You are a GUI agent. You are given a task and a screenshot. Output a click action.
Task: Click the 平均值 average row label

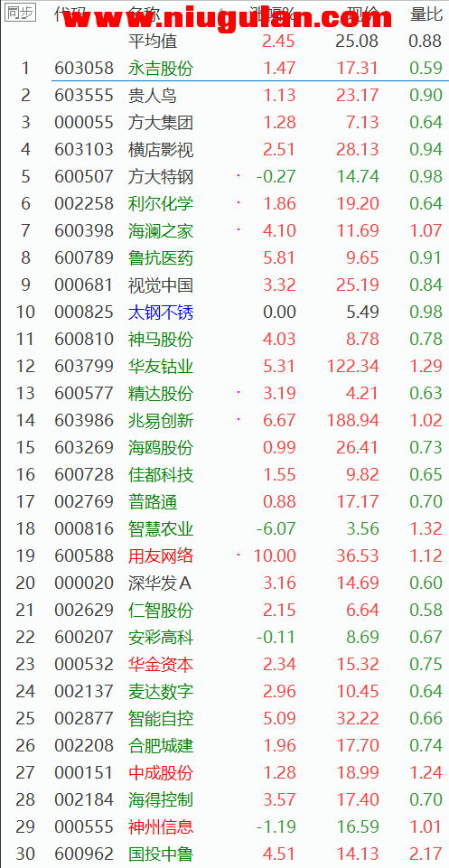pos(153,41)
